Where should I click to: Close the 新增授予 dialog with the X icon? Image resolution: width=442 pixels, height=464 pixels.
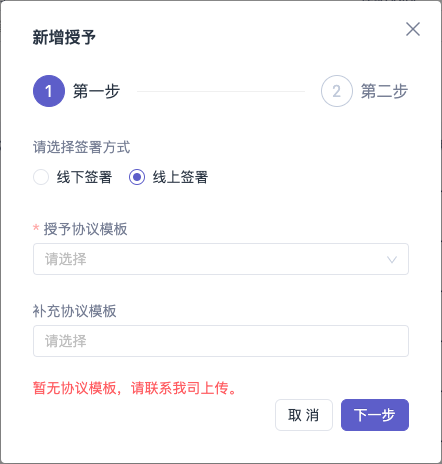(413, 29)
